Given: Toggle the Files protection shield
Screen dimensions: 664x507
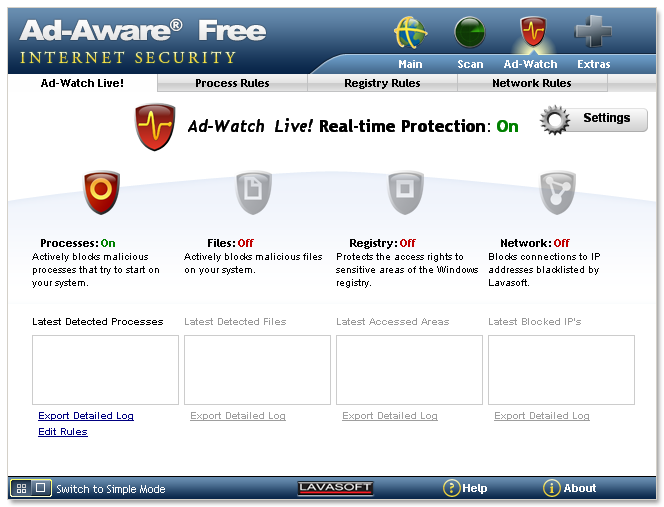Looking at the screenshot, I should point(253,192).
